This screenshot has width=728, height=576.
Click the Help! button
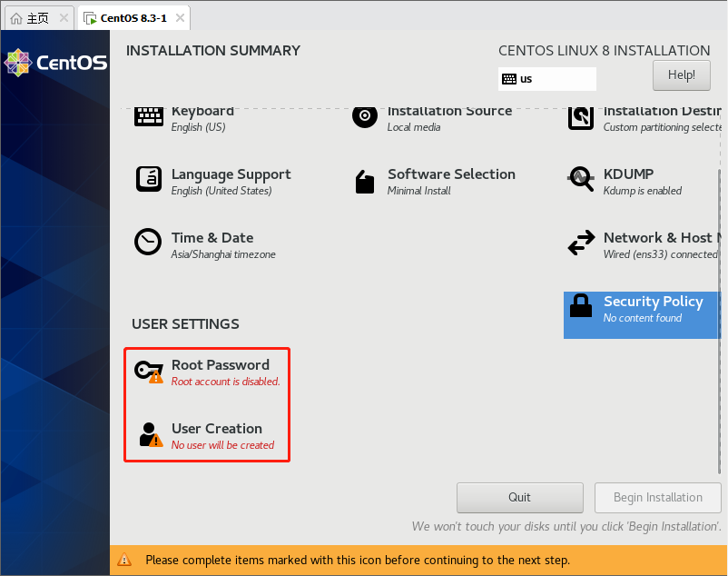tap(682, 75)
